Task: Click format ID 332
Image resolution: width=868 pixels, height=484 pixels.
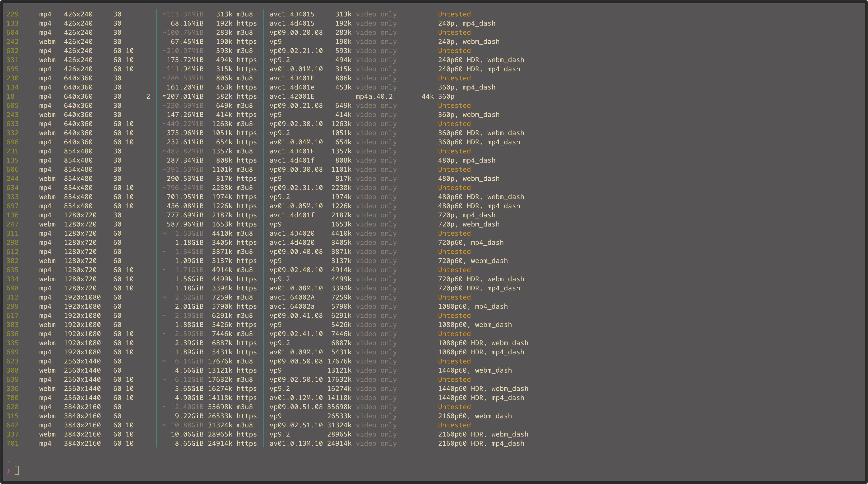Action: pos(13,133)
